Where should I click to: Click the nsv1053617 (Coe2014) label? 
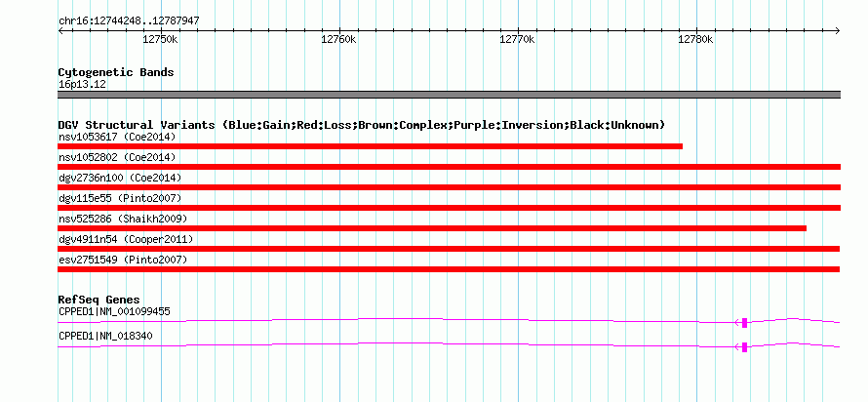click(x=117, y=137)
